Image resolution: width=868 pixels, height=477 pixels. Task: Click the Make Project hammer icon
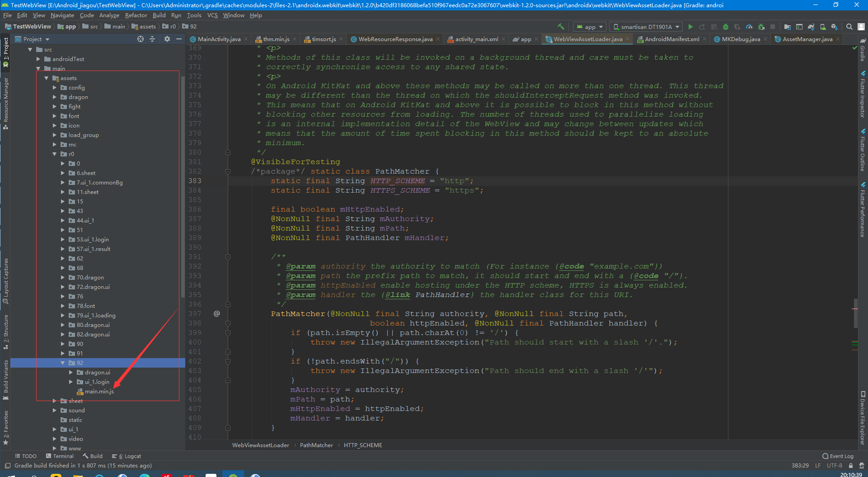coord(561,27)
